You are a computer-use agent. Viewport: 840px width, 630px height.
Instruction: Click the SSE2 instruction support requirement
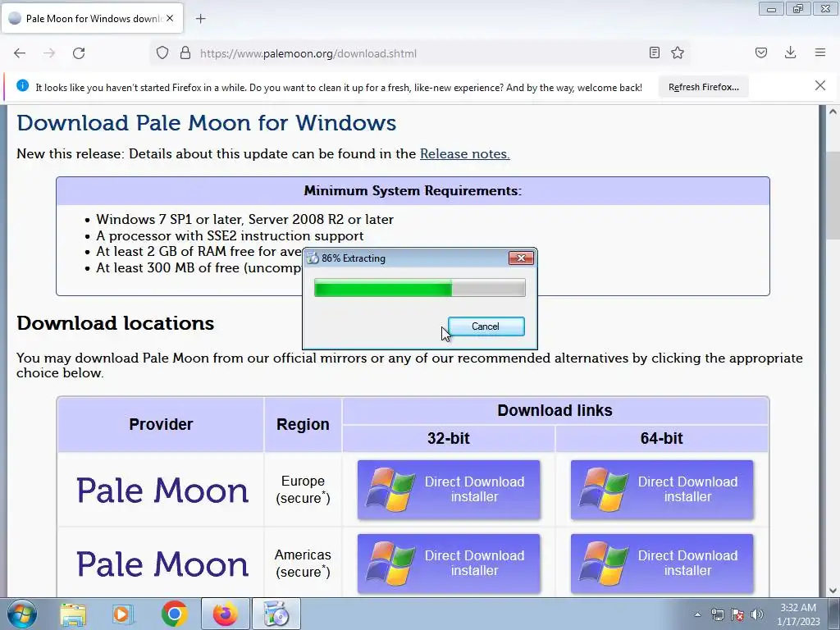(230, 235)
